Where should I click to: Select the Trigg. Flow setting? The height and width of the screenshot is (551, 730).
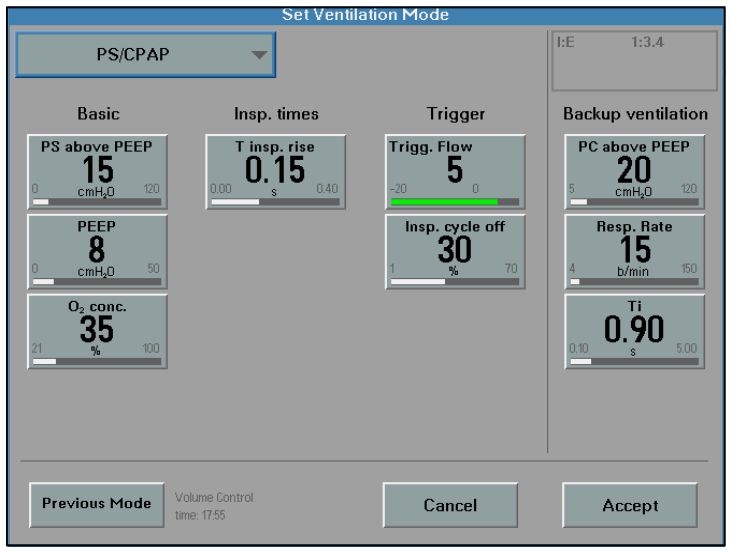[454, 171]
